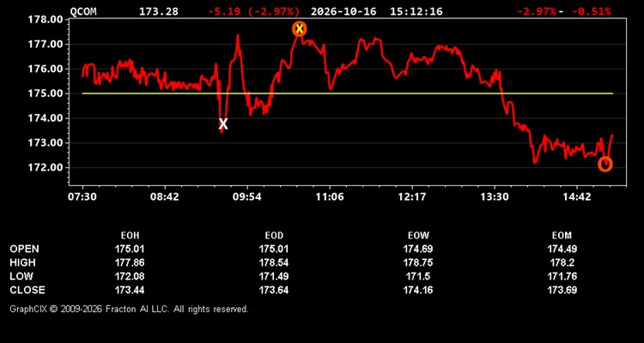This screenshot has width=644, height=343.
Task: Click the orange O marker near chart end
Action: click(x=605, y=164)
